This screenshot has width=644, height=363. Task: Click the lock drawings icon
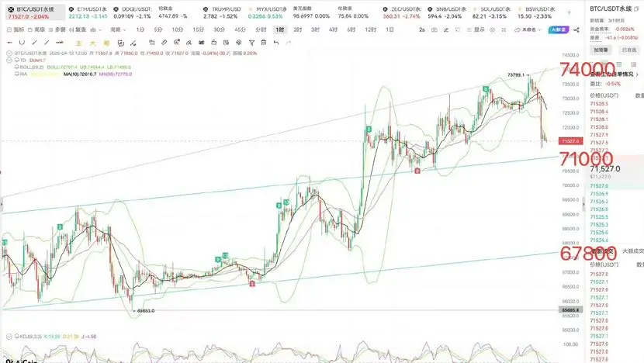point(213,43)
